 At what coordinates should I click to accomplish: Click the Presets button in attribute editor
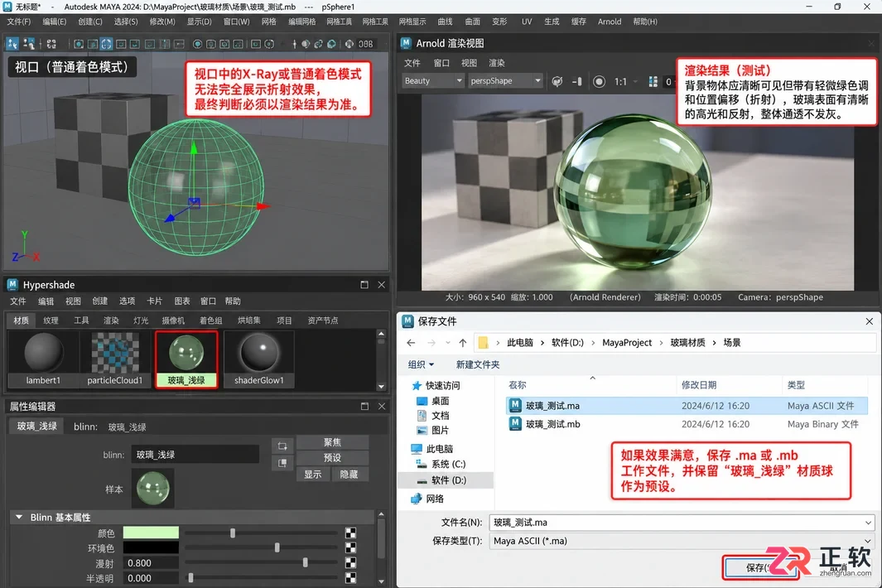click(332, 457)
